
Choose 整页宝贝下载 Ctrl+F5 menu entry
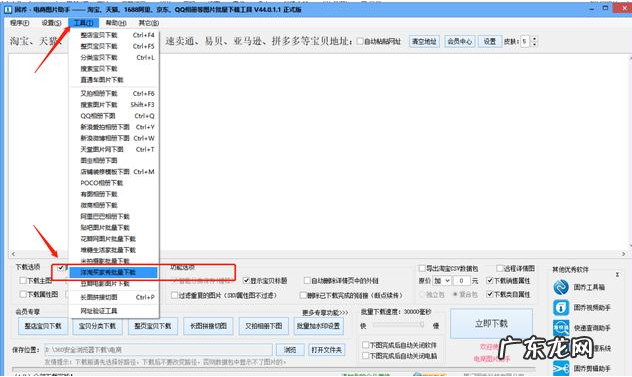pos(114,46)
